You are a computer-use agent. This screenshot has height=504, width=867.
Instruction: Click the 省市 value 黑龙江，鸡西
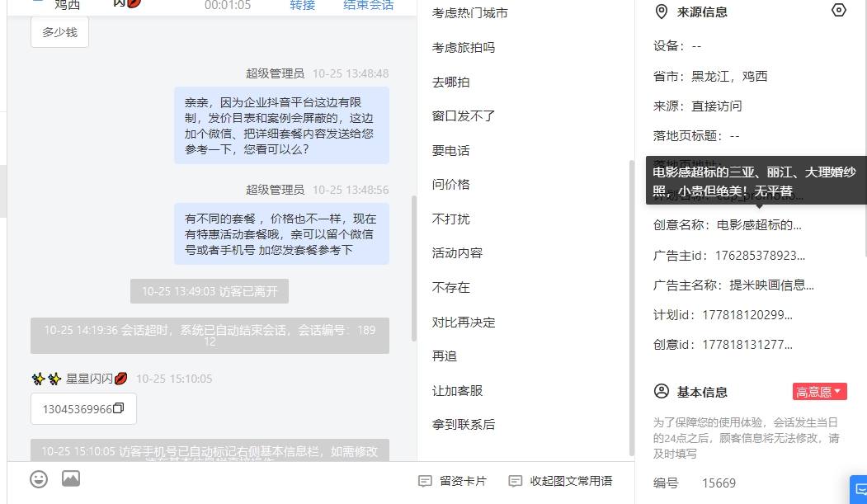click(729, 76)
